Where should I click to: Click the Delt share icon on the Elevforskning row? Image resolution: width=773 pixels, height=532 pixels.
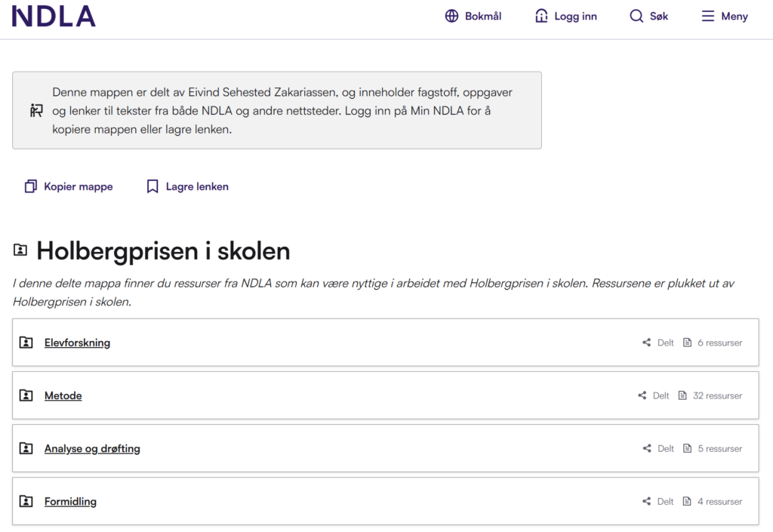[x=646, y=342]
